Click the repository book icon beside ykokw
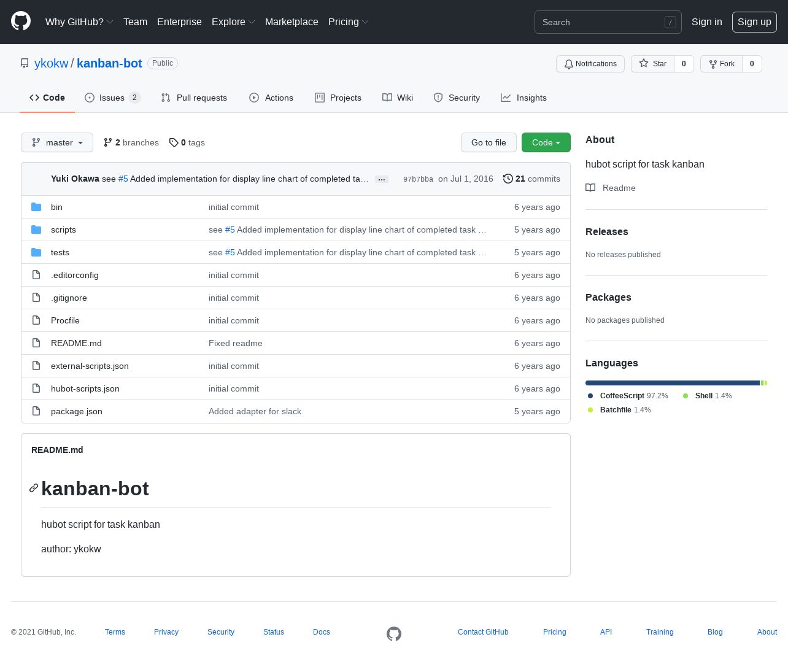Viewport: 788px width, 672px height. [25, 63]
